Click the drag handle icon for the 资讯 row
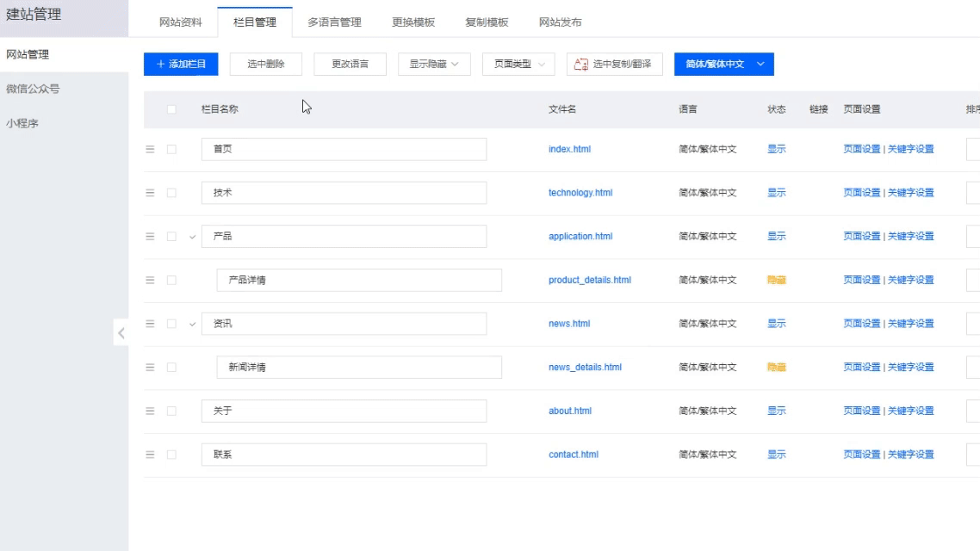Screen dimensions: 980x551 (x=149, y=323)
